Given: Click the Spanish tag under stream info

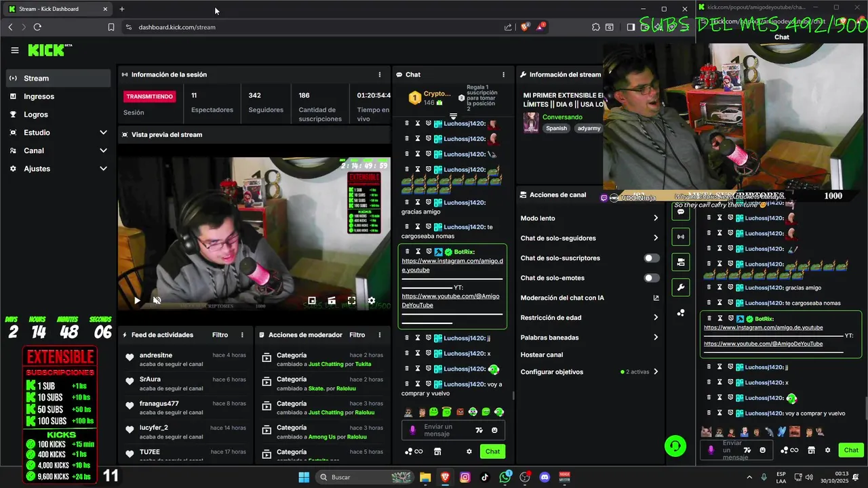Looking at the screenshot, I should click(x=556, y=128).
